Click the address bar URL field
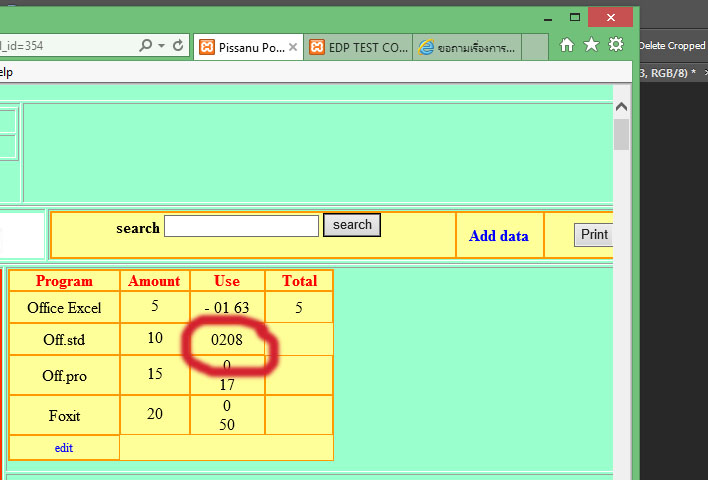Viewport: 708px width, 480px height. point(68,46)
